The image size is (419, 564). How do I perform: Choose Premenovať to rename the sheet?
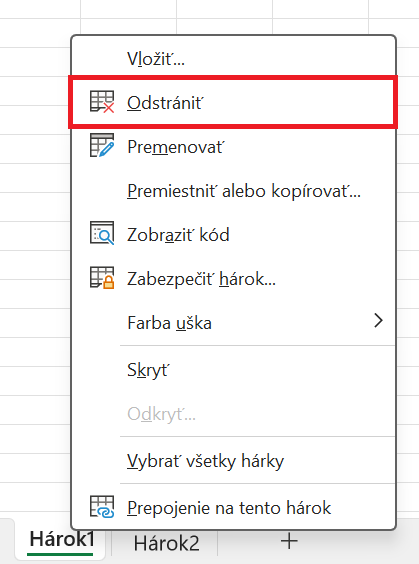click(234, 147)
